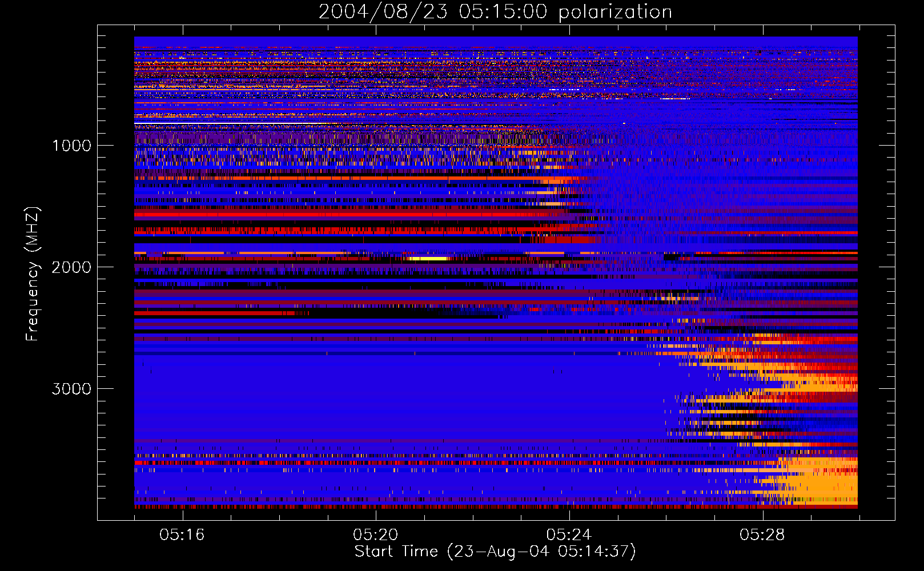
Task: Click the 'Frequency (MHZ)' axis label
Action: coord(33,274)
